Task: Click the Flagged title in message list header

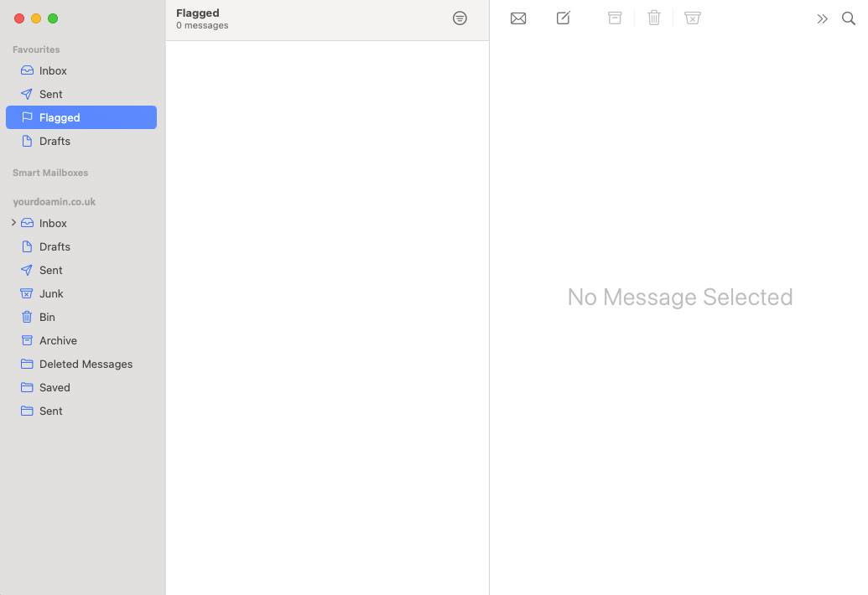Action: point(198,13)
